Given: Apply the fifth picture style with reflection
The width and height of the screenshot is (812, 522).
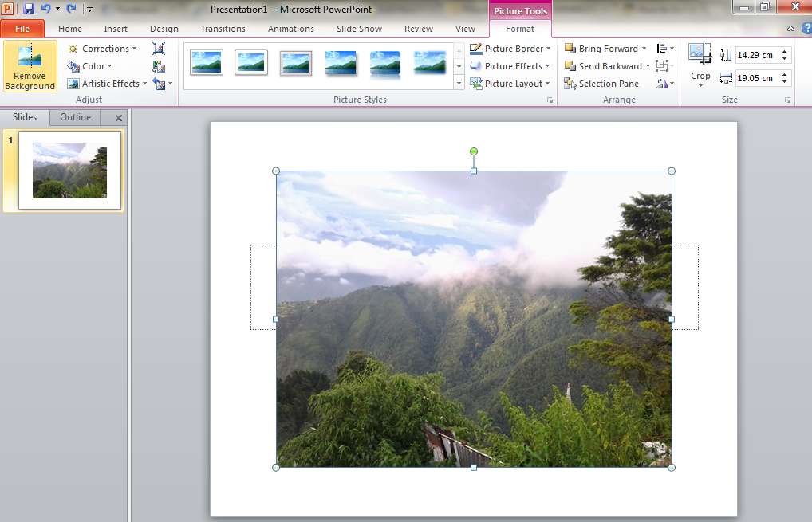Looking at the screenshot, I should [x=384, y=64].
